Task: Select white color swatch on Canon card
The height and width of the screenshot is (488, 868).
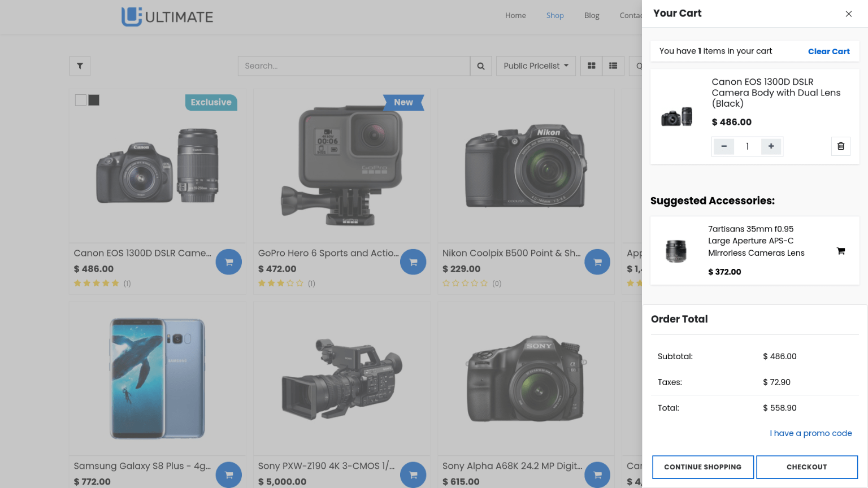Action: click(x=81, y=100)
